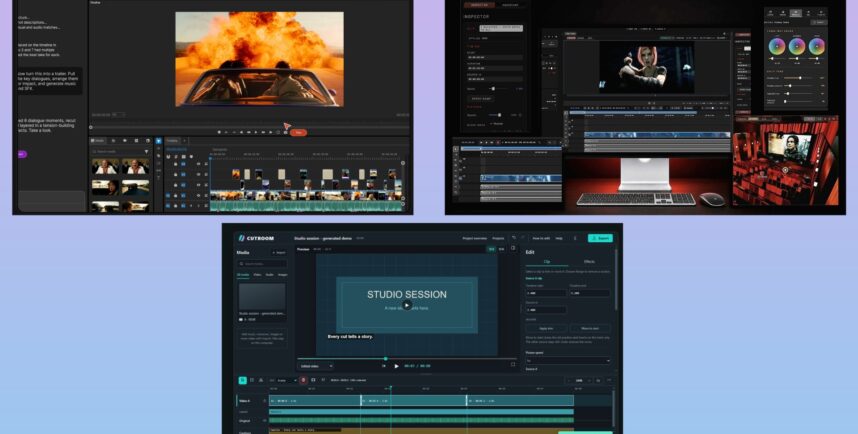Click the scrubber handle under explosion preview
The image size is (858, 434).
[91, 127]
